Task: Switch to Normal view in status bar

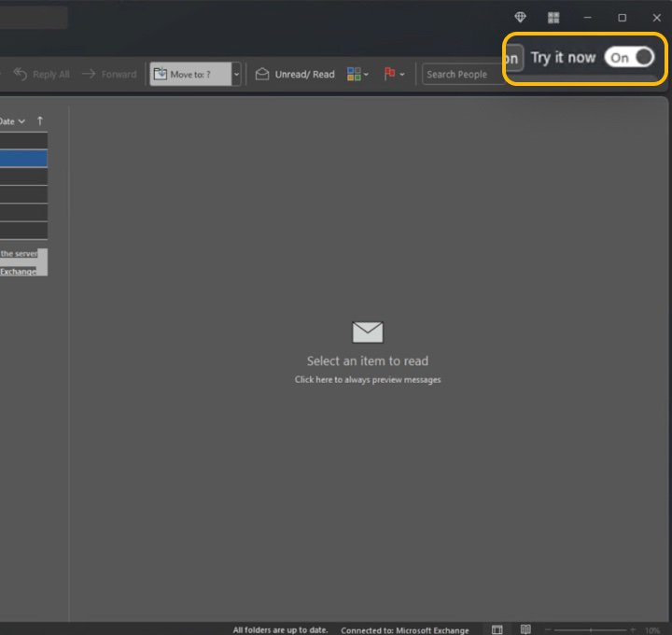Action: pyautogui.click(x=497, y=629)
